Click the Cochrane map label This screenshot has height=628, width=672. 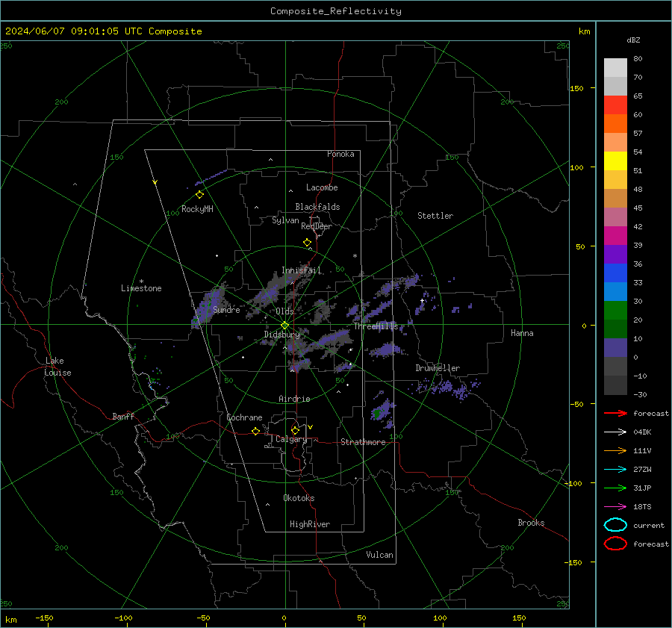(244, 417)
